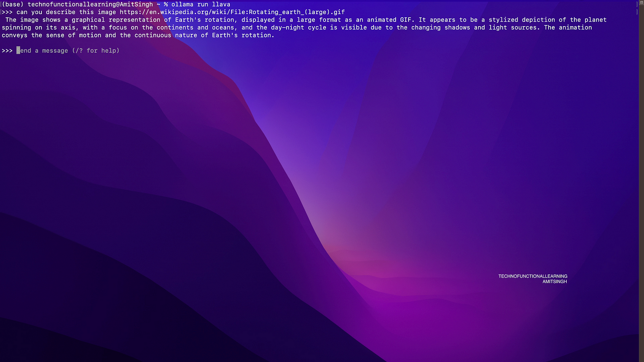The width and height of the screenshot is (644, 362).
Task: Click the TECHNOFUNCTIONALLEARNING watermark text
Action: [533, 276]
